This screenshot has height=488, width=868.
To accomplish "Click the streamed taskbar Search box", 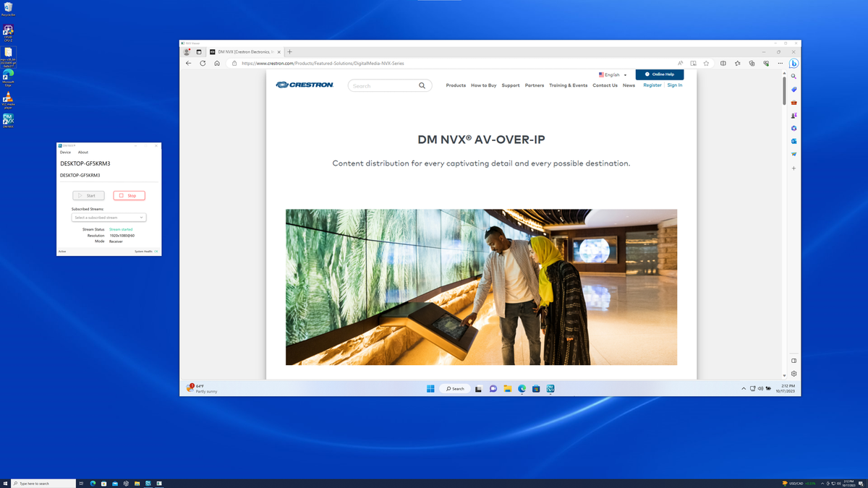I will tap(455, 389).
